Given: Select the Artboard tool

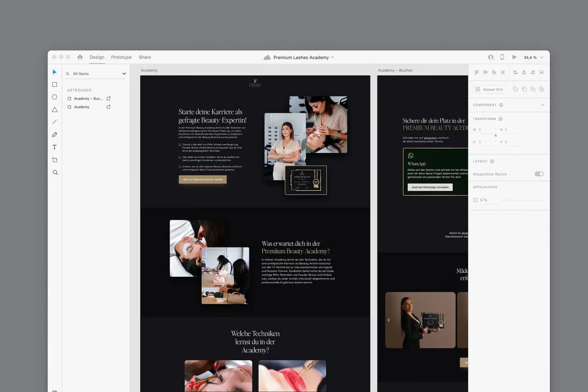Looking at the screenshot, I should tap(54, 160).
